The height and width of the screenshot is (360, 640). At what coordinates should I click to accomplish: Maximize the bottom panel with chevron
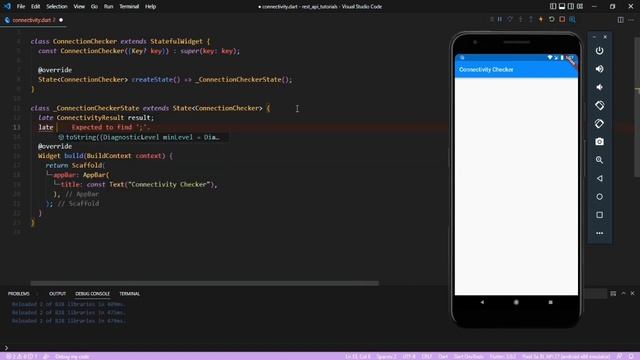coord(623,293)
